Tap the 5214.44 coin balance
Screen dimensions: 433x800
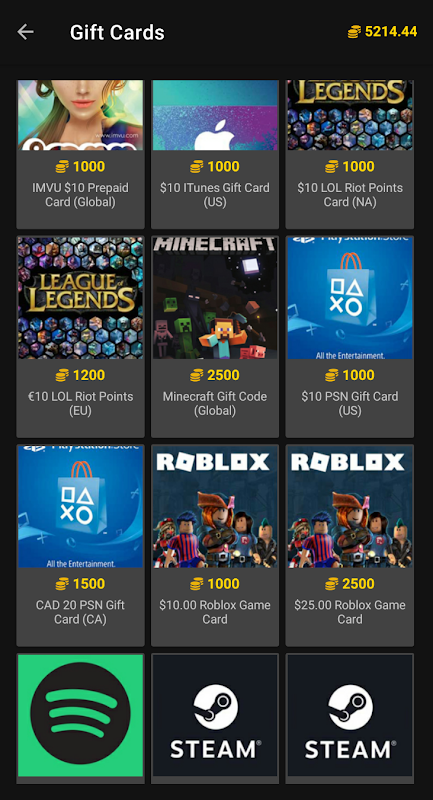[x=391, y=32]
